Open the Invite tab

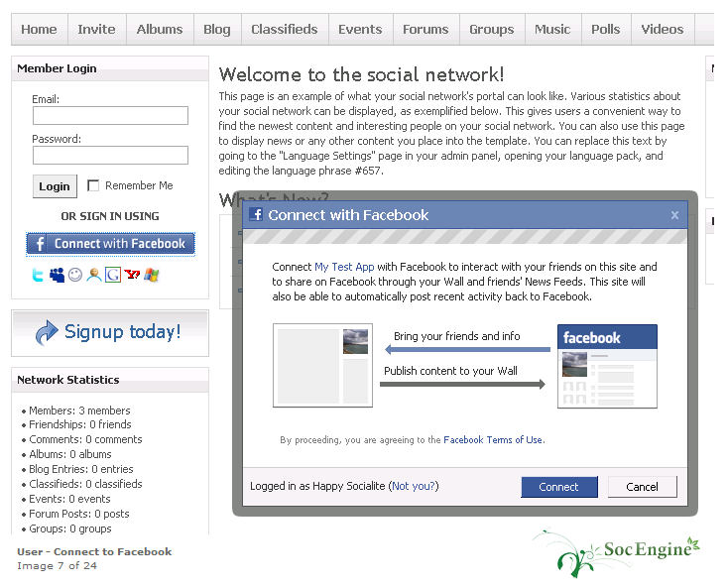pyautogui.click(x=96, y=29)
